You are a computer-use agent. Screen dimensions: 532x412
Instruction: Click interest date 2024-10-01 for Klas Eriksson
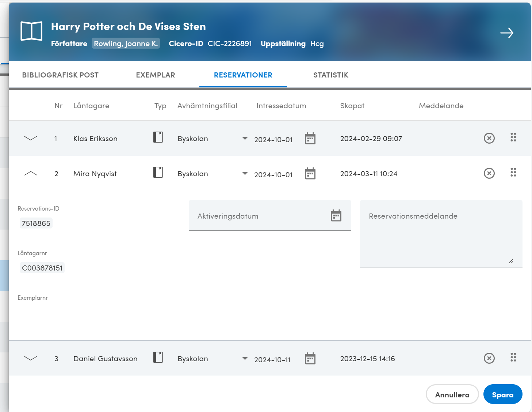coord(273,140)
